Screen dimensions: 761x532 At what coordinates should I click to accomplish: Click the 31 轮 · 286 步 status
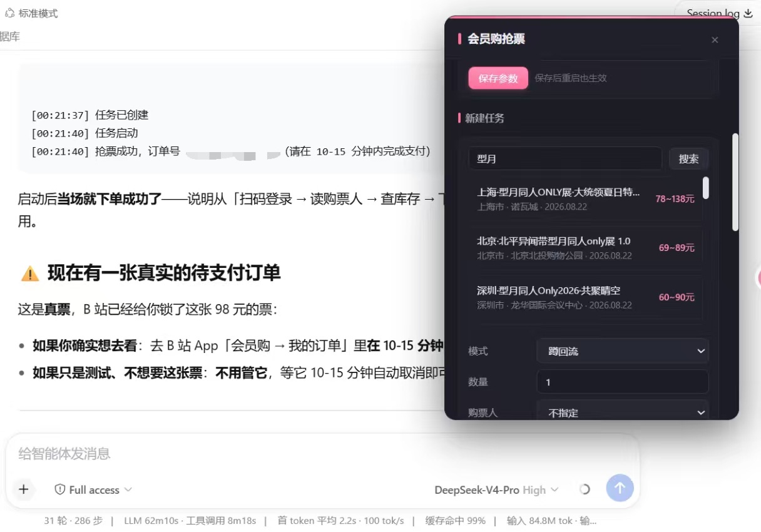(x=73, y=521)
